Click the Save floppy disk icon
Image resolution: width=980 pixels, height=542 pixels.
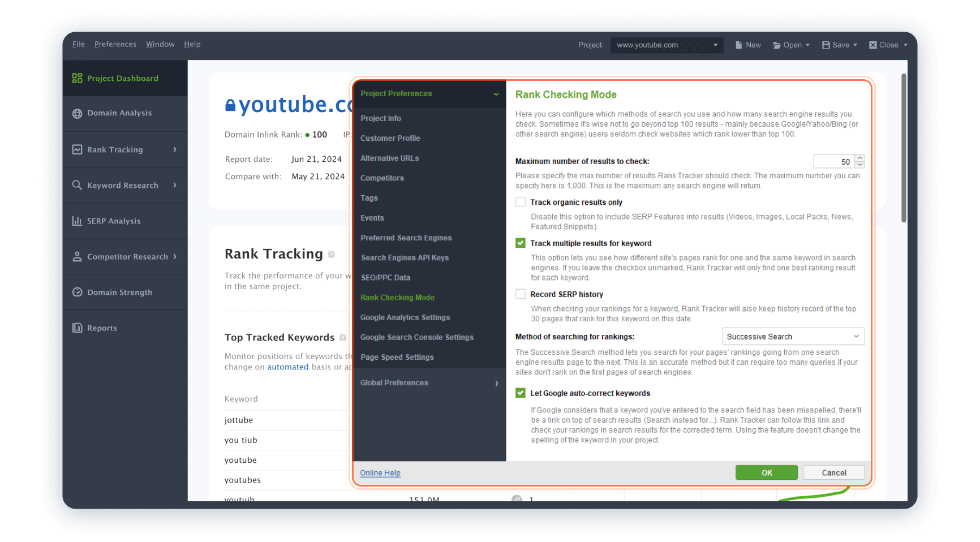tap(826, 45)
